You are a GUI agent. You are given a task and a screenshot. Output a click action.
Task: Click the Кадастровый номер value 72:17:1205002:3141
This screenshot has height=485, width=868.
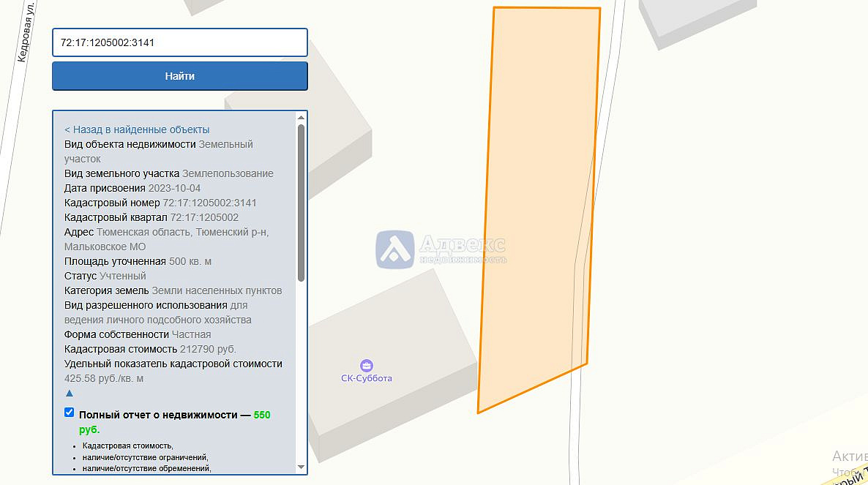pyautogui.click(x=210, y=203)
